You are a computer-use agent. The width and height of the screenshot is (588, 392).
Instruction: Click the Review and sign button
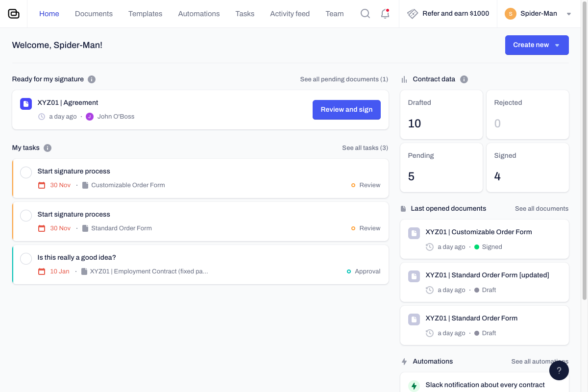click(x=346, y=110)
